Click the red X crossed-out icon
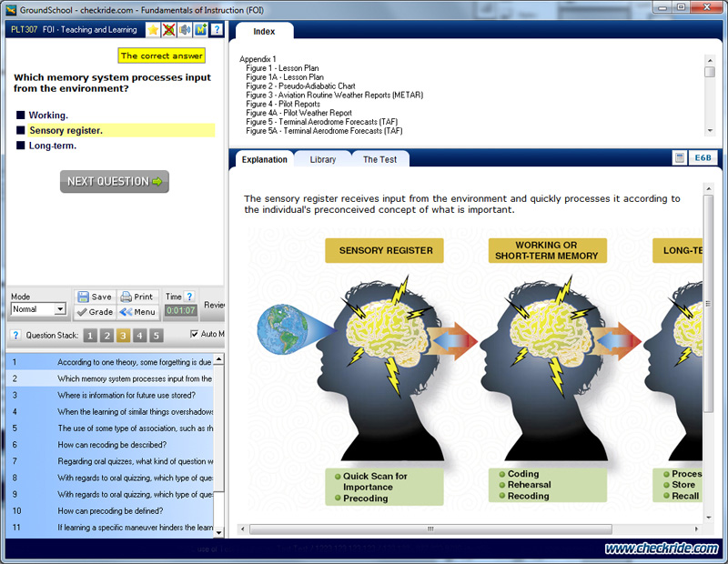This screenshot has width=728, height=564. click(169, 30)
